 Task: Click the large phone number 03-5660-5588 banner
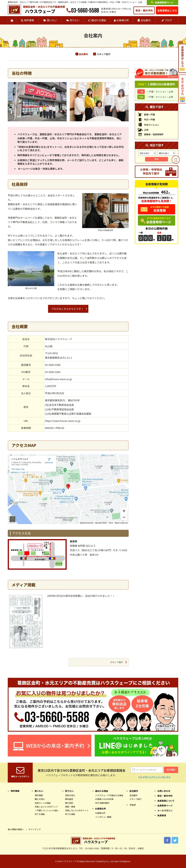coord(52,717)
